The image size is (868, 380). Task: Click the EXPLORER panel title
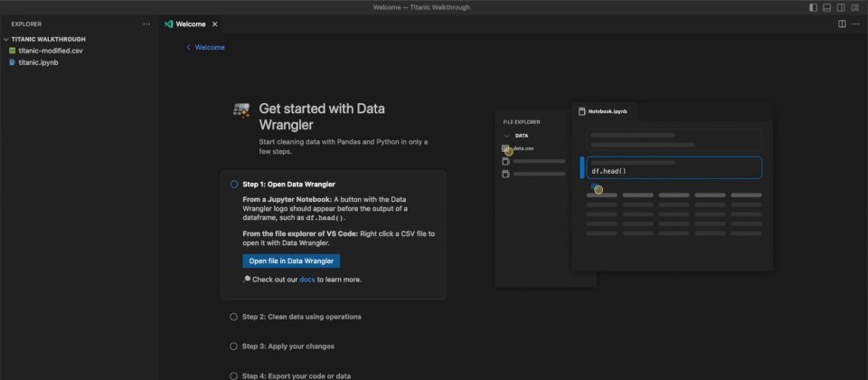(26, 24)
